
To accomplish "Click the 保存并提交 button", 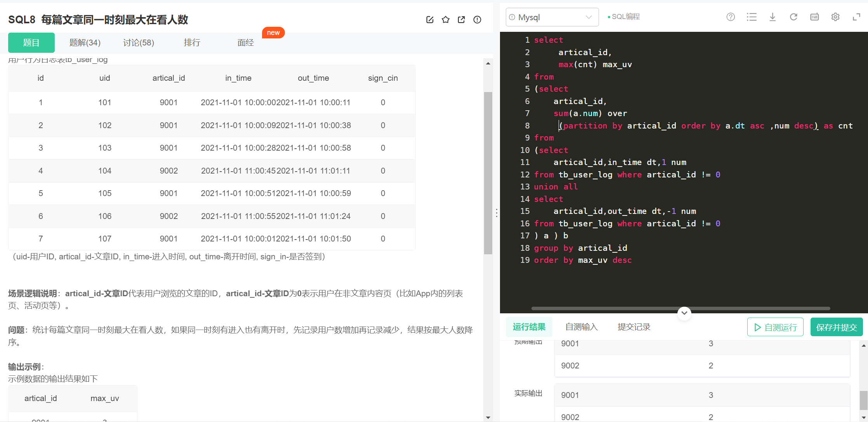I will [x=836, y=327].
